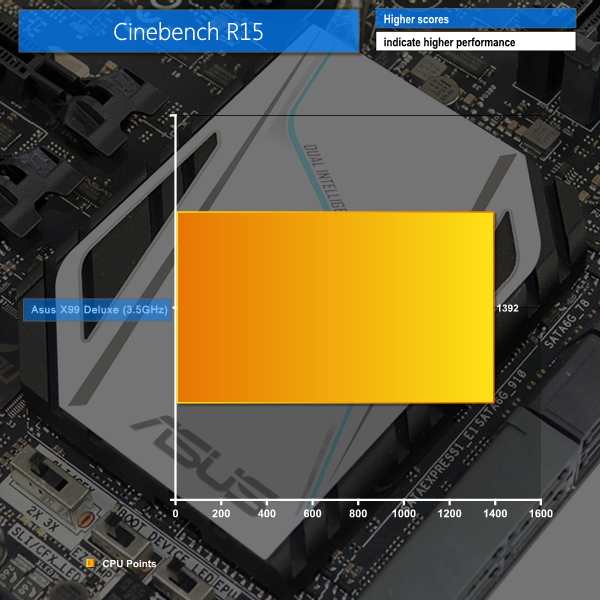Click the 200 axis tick label
Screen dimensions: 600x600
point(221,514)
